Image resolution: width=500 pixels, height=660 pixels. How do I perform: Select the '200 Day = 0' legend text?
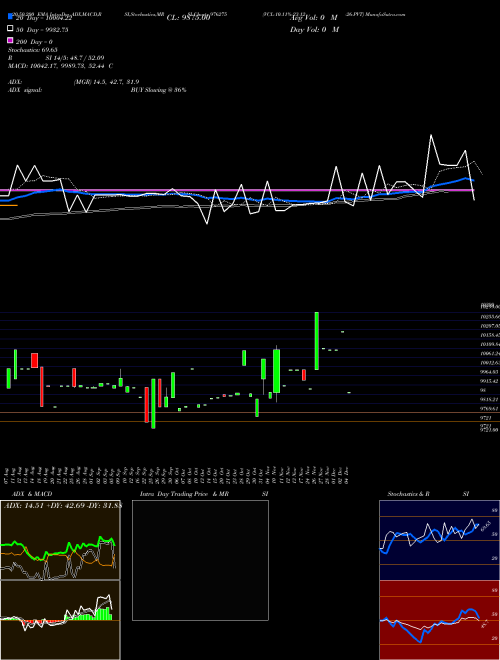tap(34, 42)
